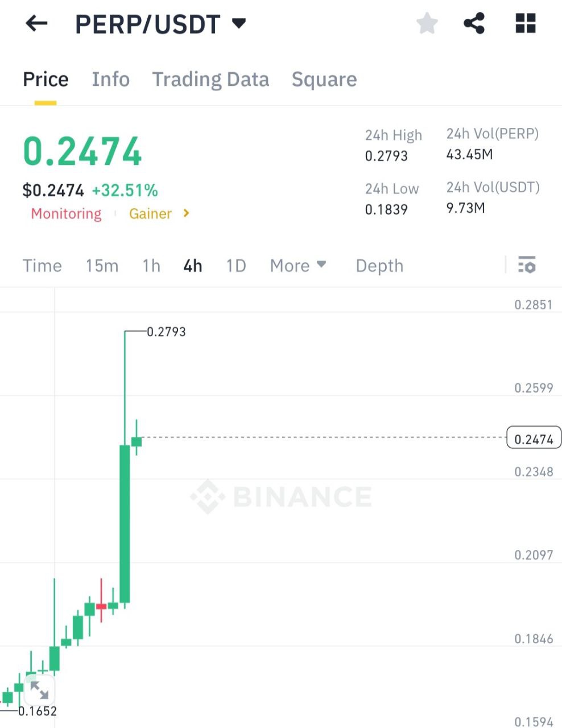Tap the 0.2474 current price marker

click(x=534, y=439)
